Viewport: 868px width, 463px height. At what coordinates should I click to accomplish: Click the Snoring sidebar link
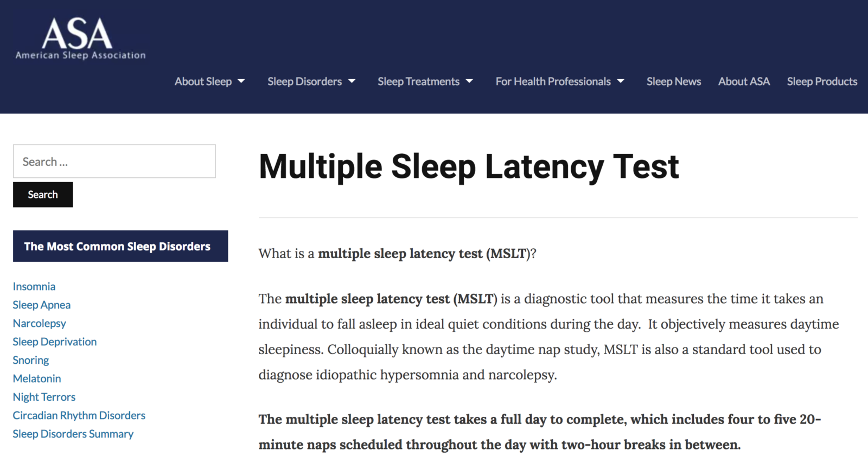tap(31, 360)
